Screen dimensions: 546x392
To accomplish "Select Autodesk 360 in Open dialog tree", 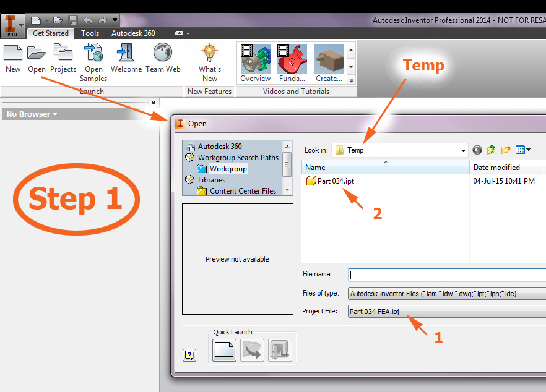I will tap(220, 147).
